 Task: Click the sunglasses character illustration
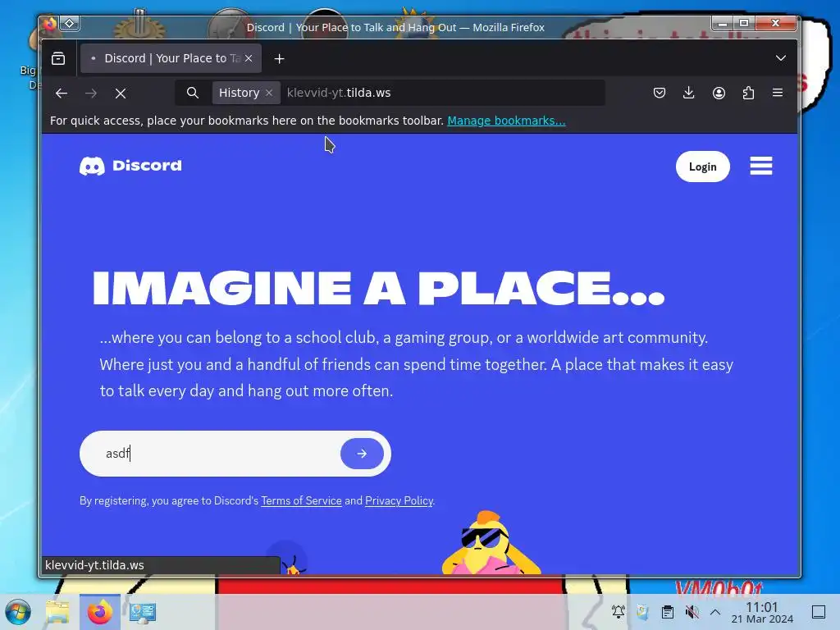pos(491,543)
